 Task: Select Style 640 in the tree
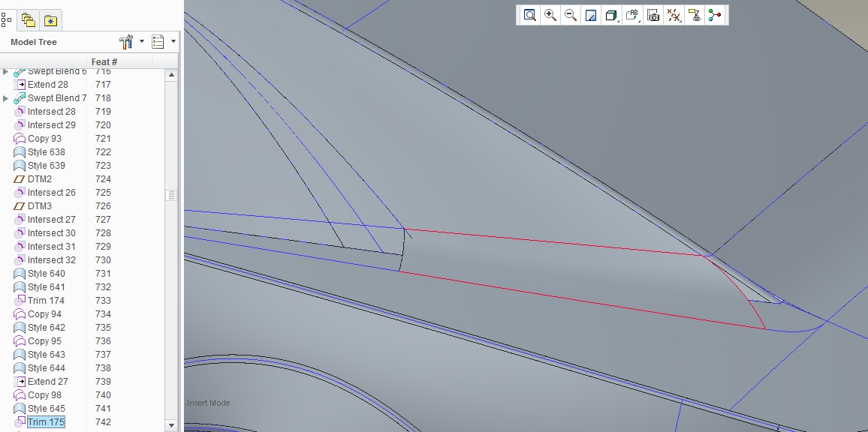click(x=46, y=274)
